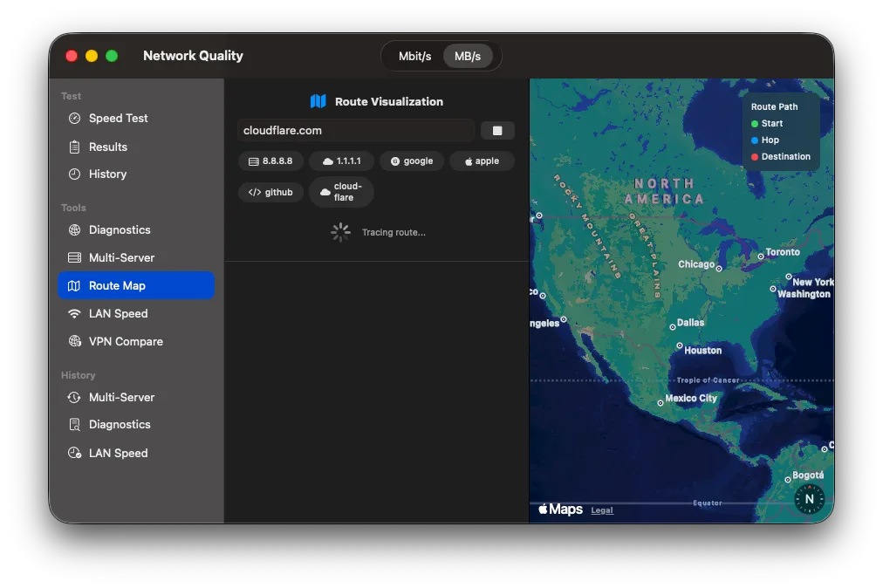Image resolution: width=883 pixels, height=588 pixels.
Task: Click the Tracing route... status text
Action: [394, 233]
